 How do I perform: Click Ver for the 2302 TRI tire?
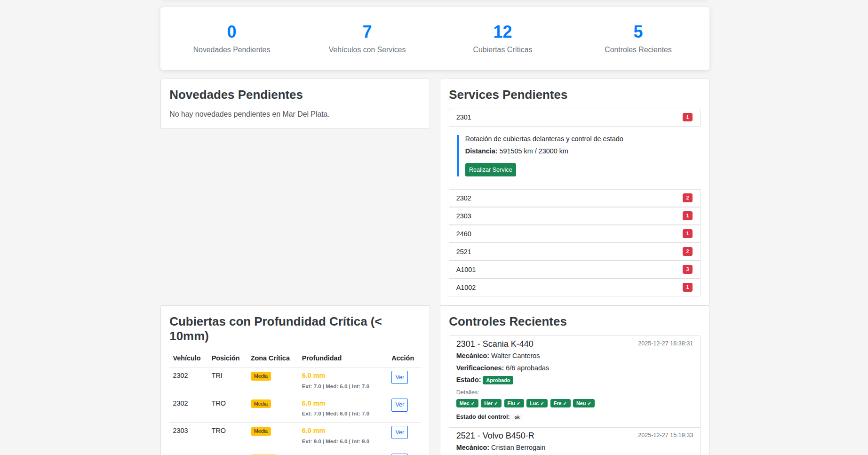click(399, 377)
